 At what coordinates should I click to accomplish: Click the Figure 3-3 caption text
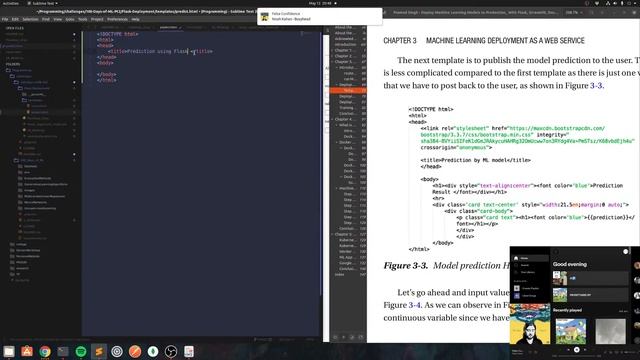447,266
